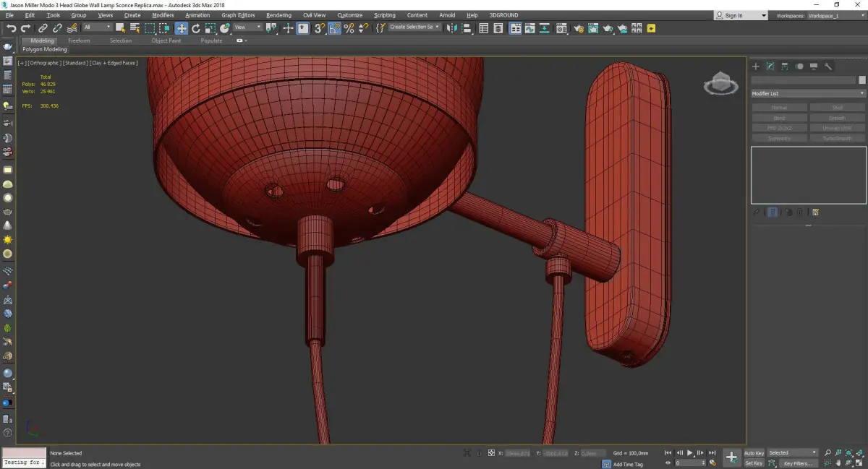
Task: Click the Undo arrow in the toolbar
Action: pos(12,28)
